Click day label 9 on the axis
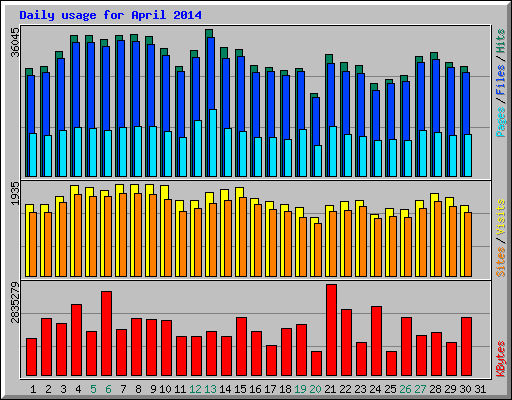The image size is (512, 400). (x=153, y=389)
